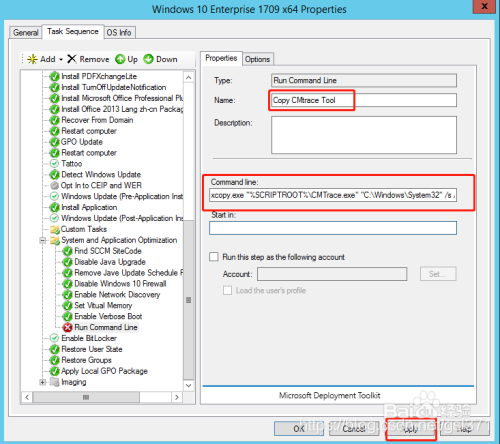Click the OK button
This screenshot has height=444, width=500.
[x=299, y=429]
